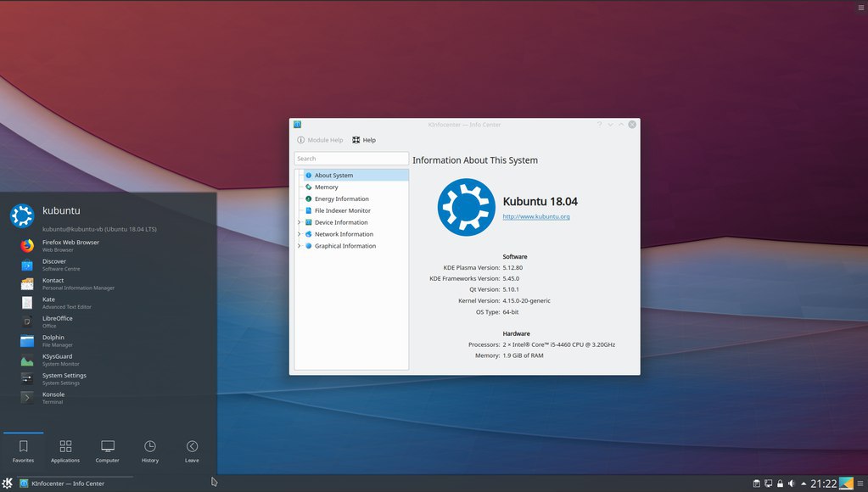Focus the Search field in Info Center
The width and height of the screenshot is (868, 492).
351,159
